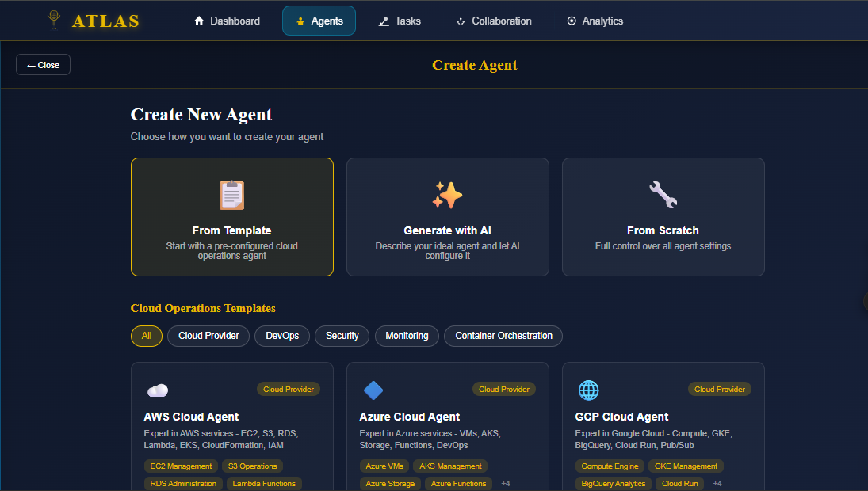
Task: Open the Dashboard tab
Action: pyautogui.click(x=227, y=21)
